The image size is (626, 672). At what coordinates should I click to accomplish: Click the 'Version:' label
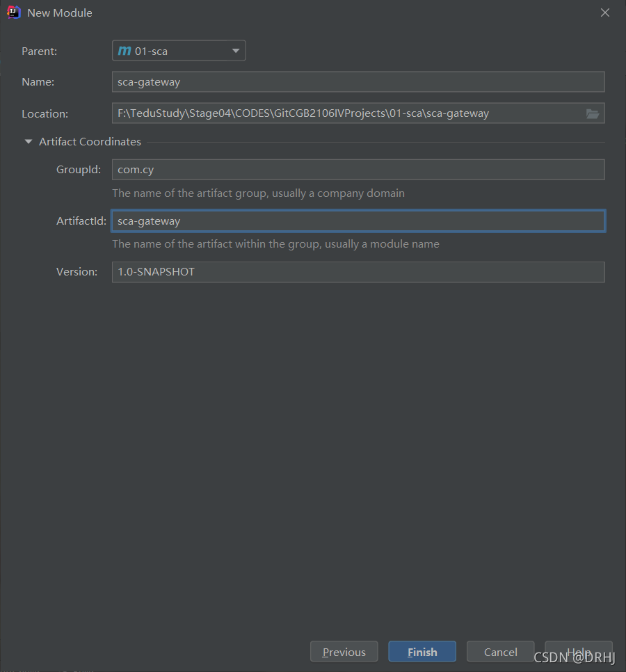pyautogui.click(x=77, y=272)
